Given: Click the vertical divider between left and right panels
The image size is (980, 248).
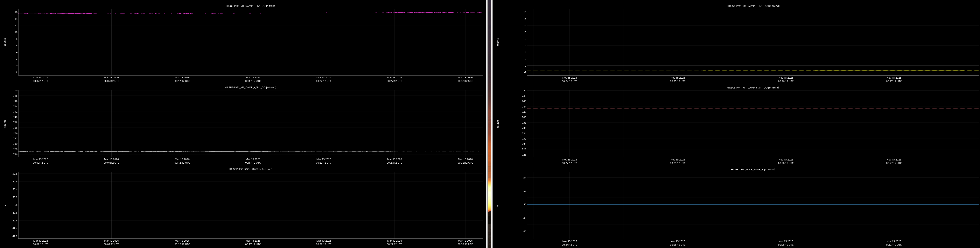Looking at the screenshot, I should [x=489, y=124].
